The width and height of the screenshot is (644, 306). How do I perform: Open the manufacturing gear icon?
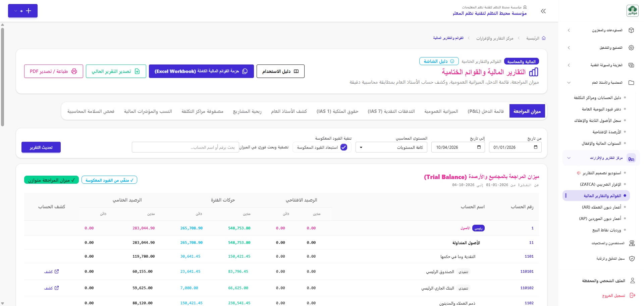pyautogui.click(x=631, y=48)
